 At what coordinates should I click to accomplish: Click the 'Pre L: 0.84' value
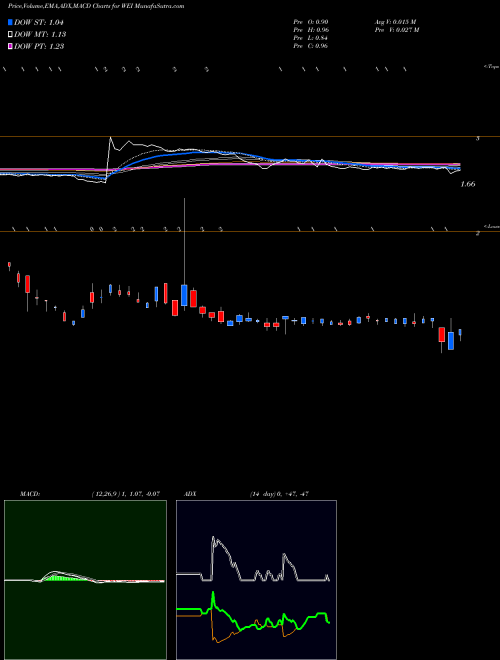click(x=311, y=38)
